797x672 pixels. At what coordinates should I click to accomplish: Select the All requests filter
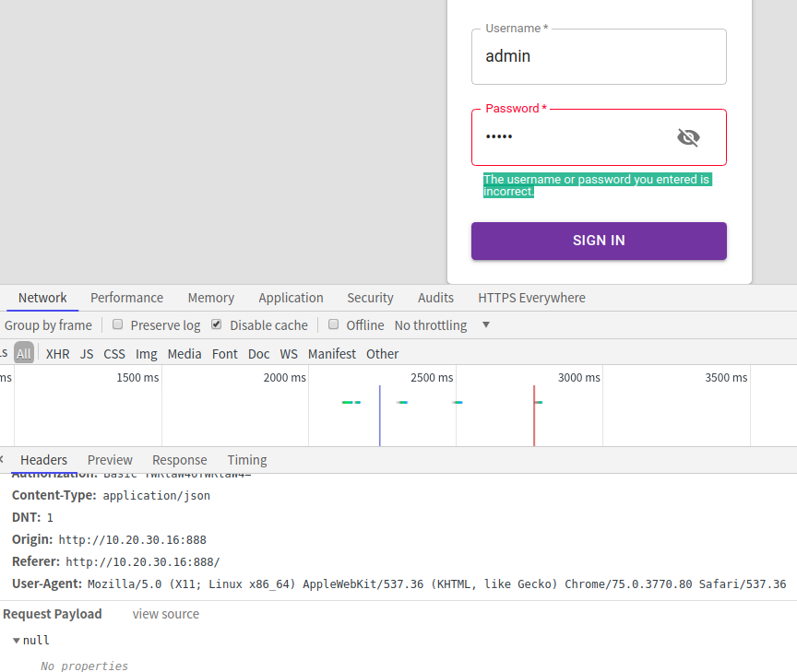24,353
